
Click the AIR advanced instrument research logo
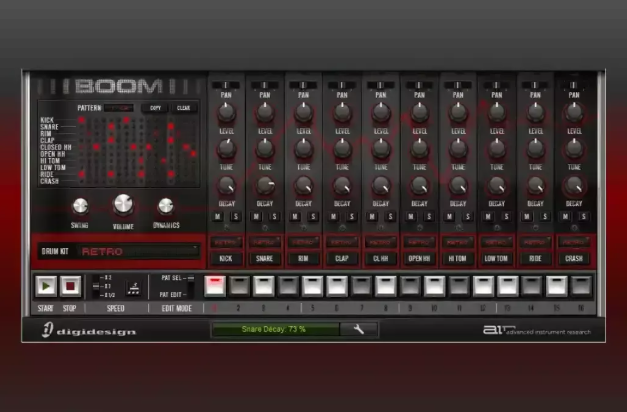tap(537, 330)
